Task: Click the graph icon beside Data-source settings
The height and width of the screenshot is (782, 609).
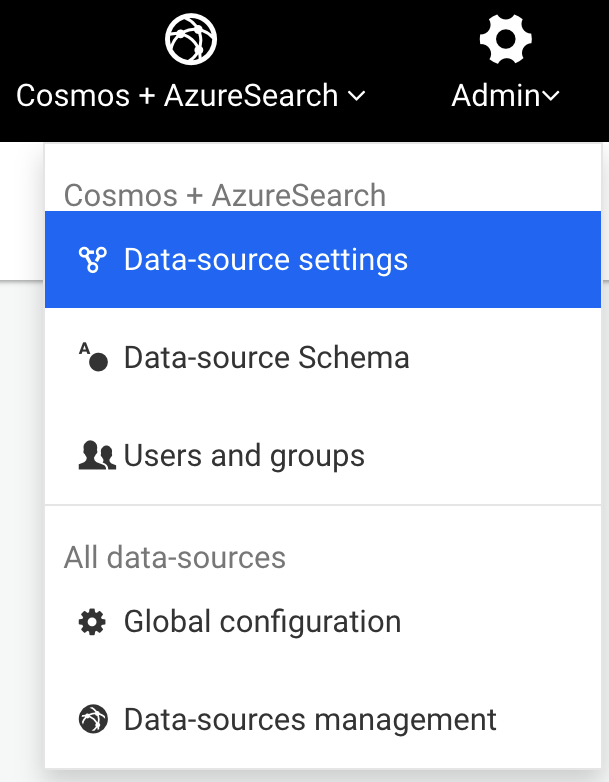Action: (x=93, y=260)
